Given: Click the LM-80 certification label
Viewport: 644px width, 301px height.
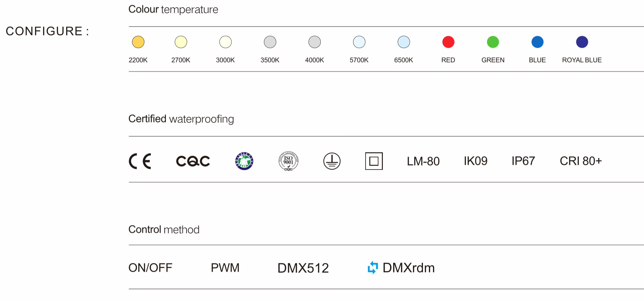Looking at the screenshot, I should [x=423, y=161].
